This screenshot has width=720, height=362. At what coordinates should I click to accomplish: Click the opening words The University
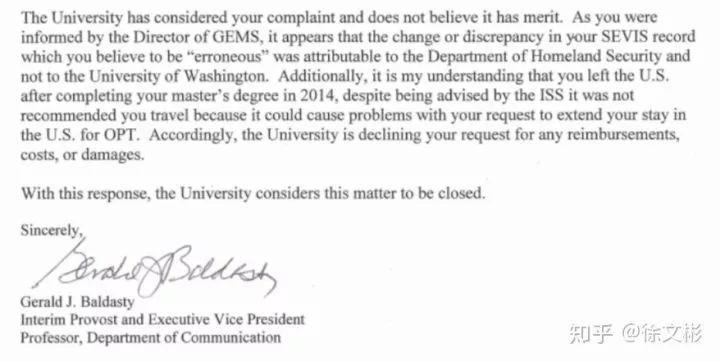72,17
